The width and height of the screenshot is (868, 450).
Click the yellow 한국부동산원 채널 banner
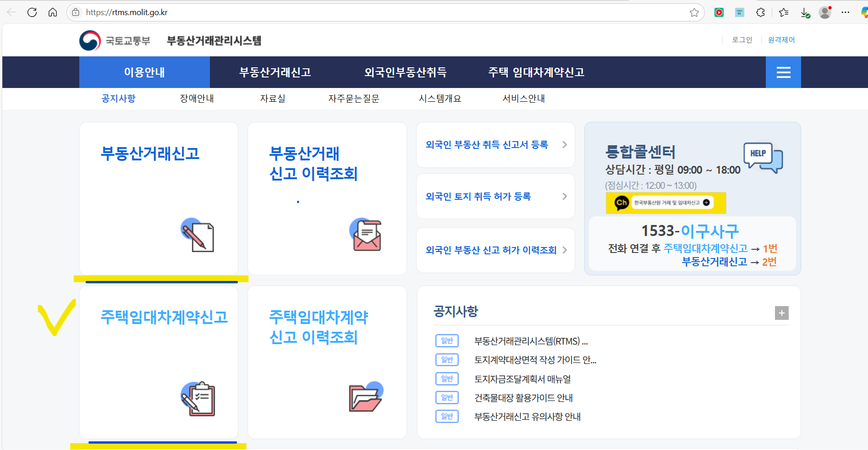665,203
